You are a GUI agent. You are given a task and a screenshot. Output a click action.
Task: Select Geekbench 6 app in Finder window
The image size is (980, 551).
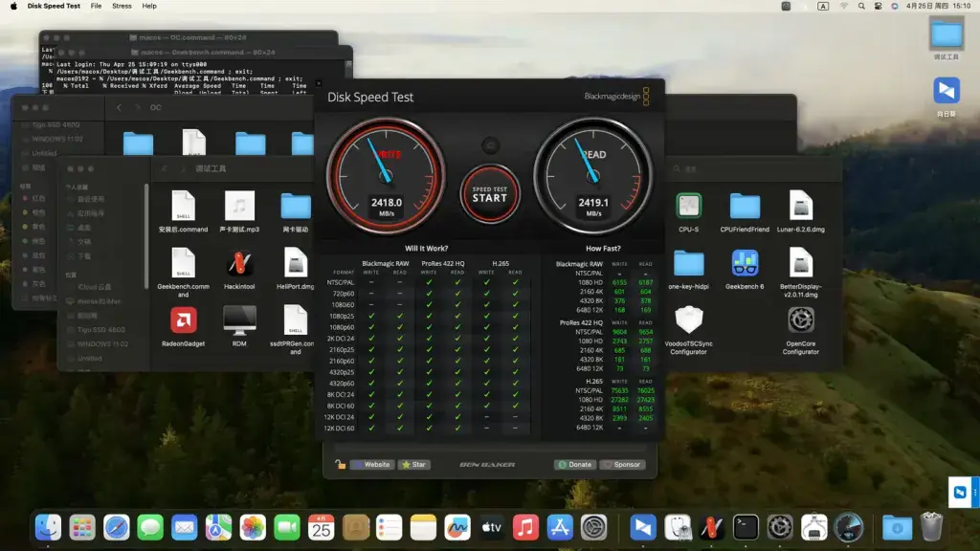745,269
